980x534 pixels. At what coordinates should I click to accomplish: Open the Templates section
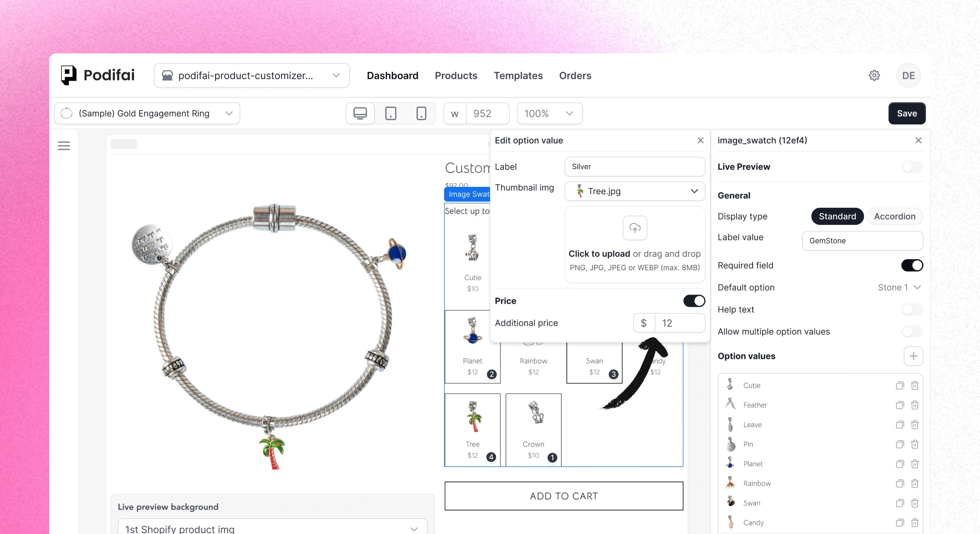[518, 76]
